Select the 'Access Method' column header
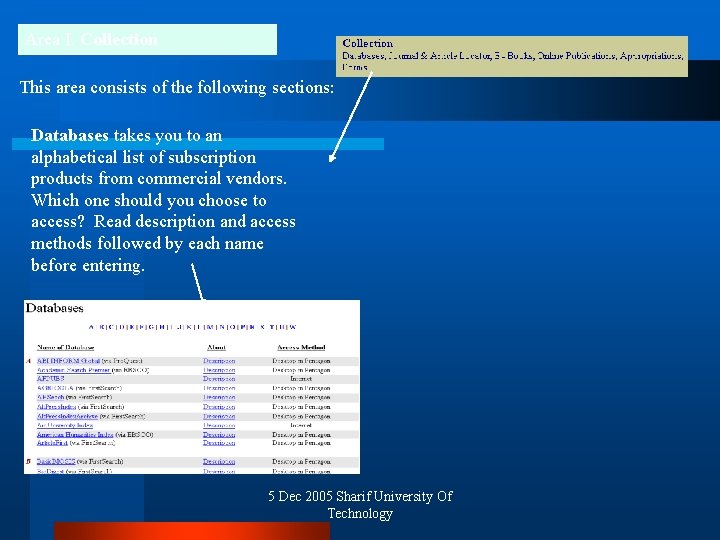 tap(301, 347)
